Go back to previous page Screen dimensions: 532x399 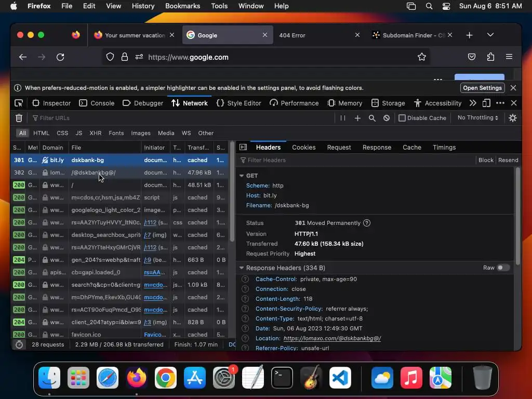click(23, 57)
